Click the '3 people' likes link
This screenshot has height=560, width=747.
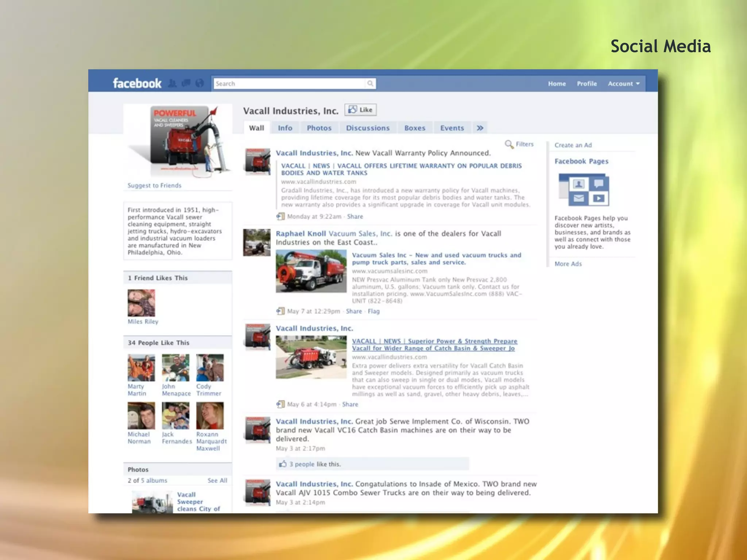click(302, 464)
